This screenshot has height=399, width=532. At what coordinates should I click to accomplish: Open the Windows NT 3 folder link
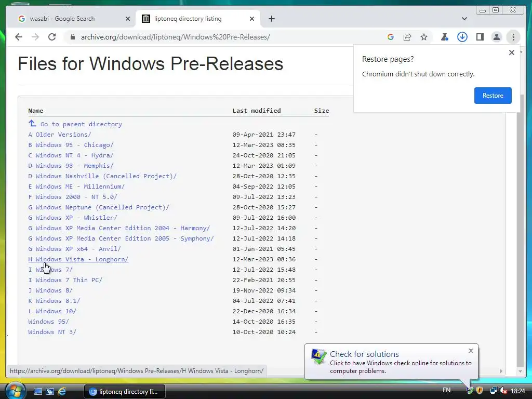coord(52,332)
